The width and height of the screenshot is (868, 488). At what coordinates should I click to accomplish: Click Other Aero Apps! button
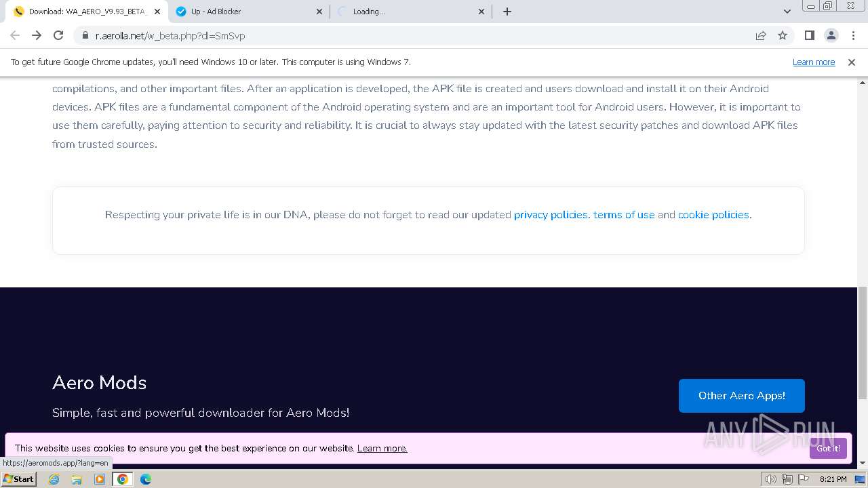point(742,396)
